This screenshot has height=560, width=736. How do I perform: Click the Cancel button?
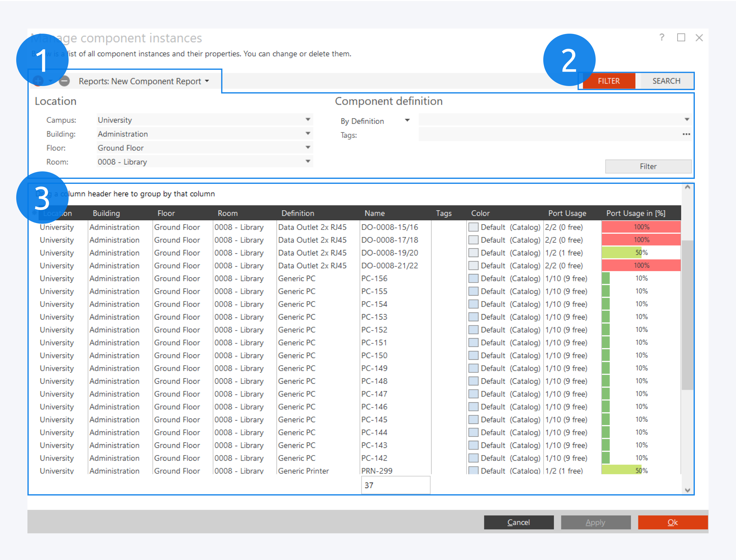click(518, 522)
